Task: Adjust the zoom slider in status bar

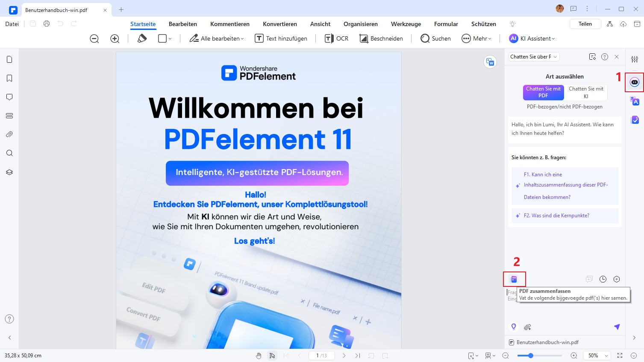Action: tap(539, 356)
